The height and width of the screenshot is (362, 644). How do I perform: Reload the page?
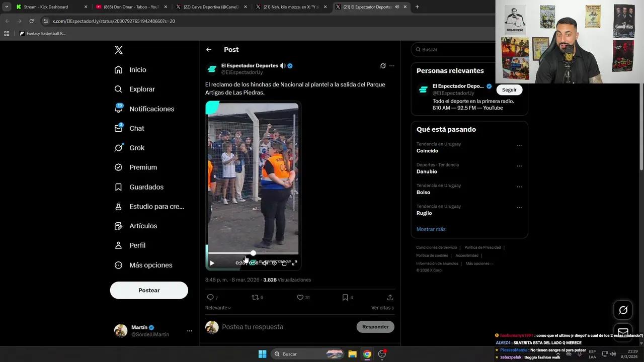click(x=31, y=21)
